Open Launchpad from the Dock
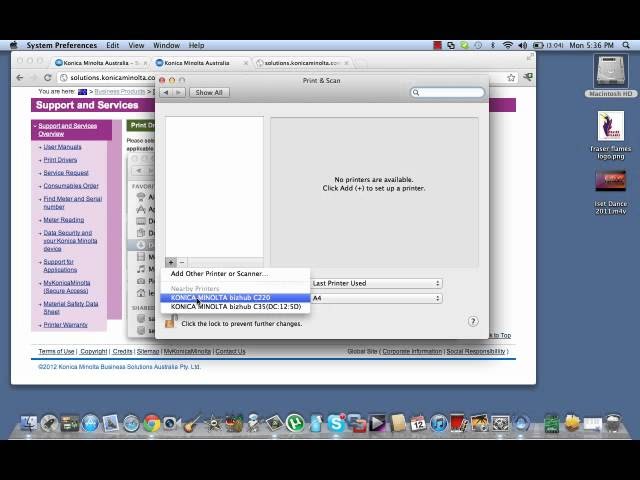The width and height of the screenshot is (640, 480). click(49, 423)
